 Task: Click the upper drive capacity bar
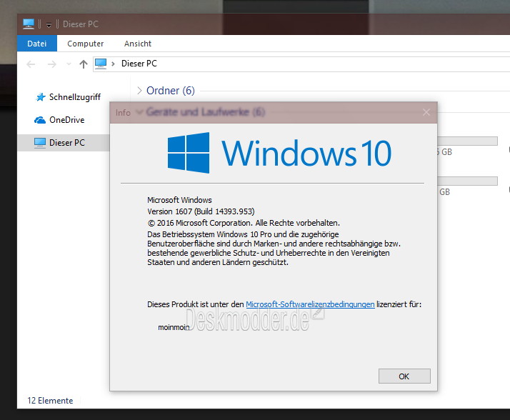(467, 141)
